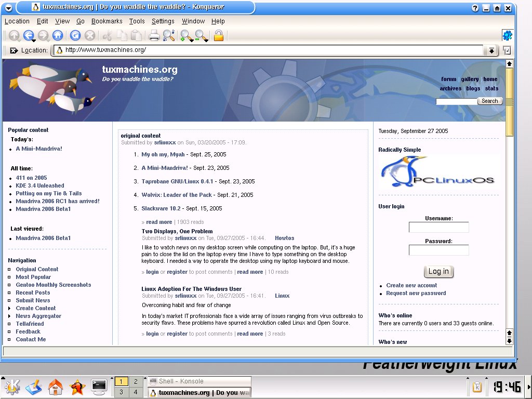Viewport: 532px width, 399px height.
Task: Click the scrollbar bottom down arrow
Action: click(x=509, y=341)
